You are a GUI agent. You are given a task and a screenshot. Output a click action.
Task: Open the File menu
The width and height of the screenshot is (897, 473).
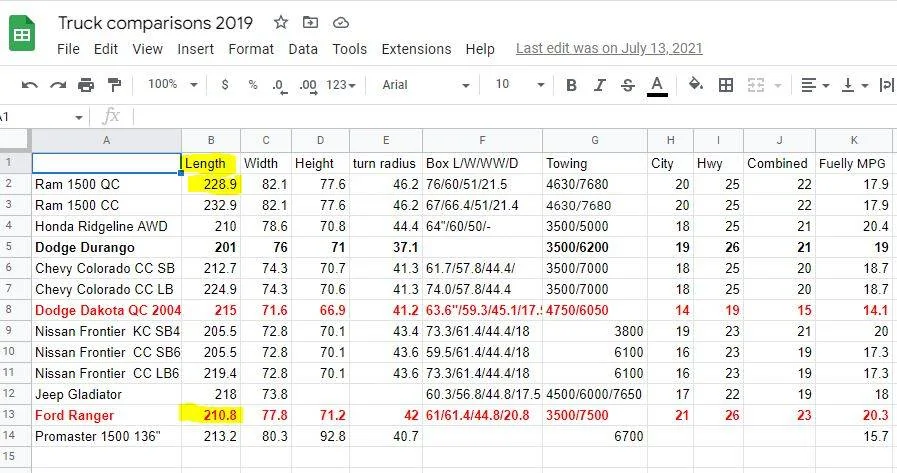coord(68,49)
